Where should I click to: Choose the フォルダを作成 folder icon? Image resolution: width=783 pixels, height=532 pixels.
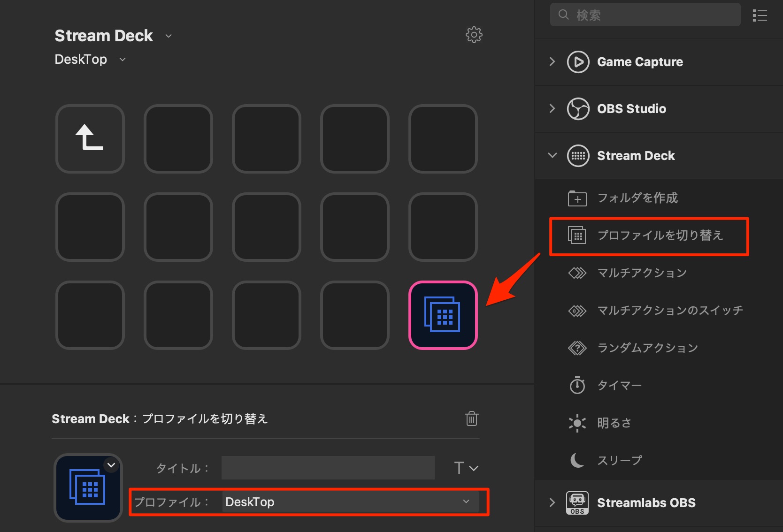pos(577,198)
